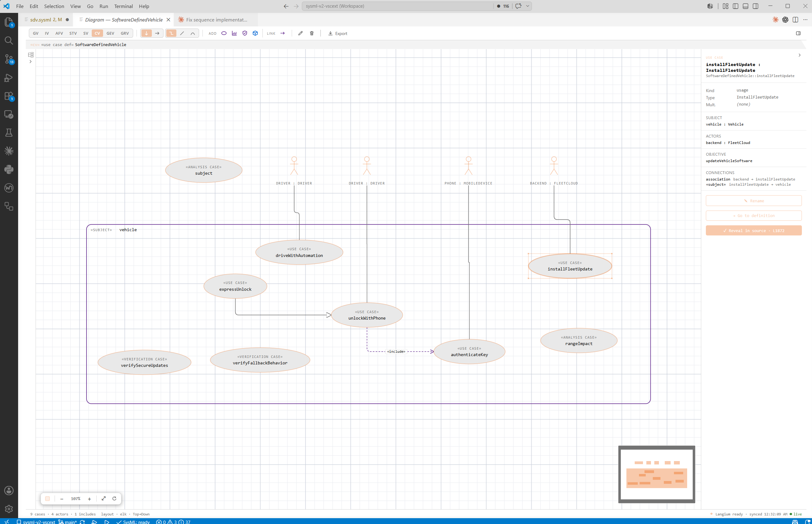The width and height of the screenshot is (812, 524).
Task: Add a subject with the blue cube icon
Action: tap(255, 33)
